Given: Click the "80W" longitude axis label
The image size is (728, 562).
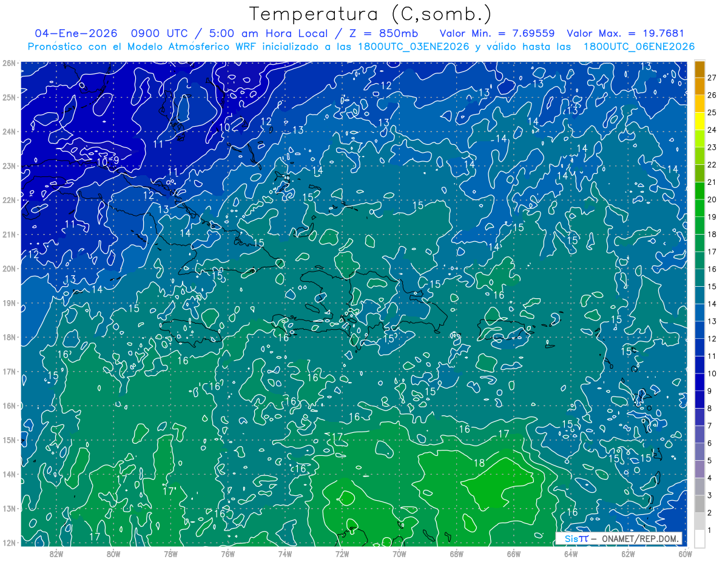Looking at the screenshot, I should [x=113, y=554].
